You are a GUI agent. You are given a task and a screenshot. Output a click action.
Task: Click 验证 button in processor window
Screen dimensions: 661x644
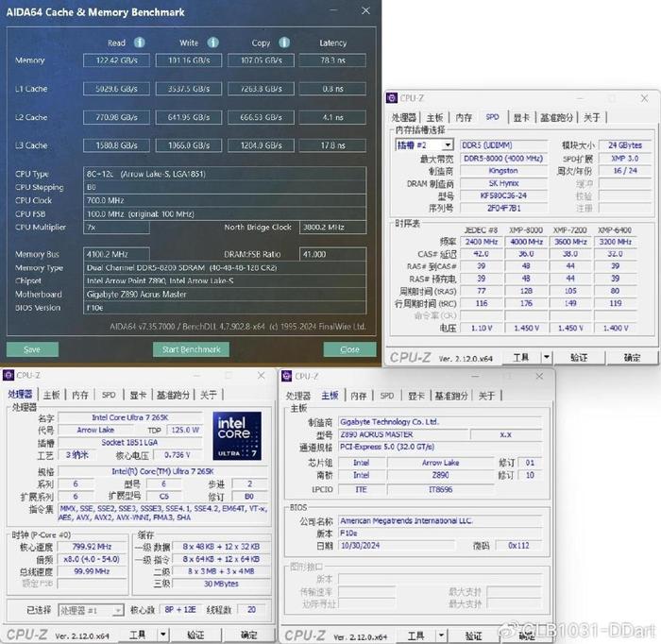pos(195,635)
